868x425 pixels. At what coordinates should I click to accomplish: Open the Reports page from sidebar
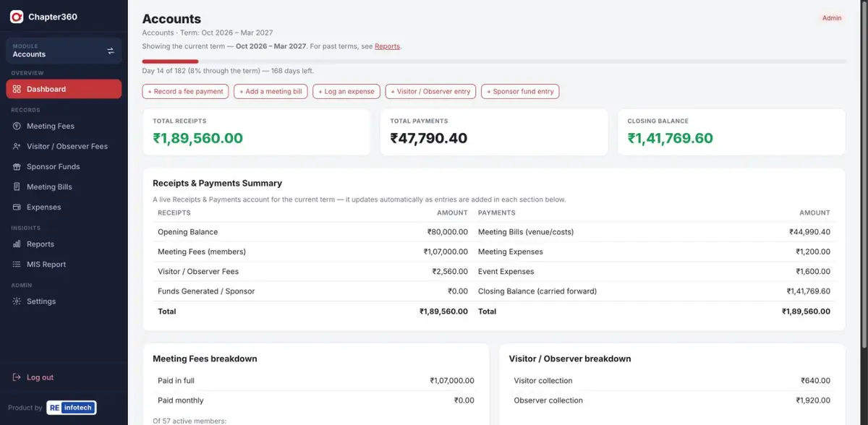coord(64,244)
